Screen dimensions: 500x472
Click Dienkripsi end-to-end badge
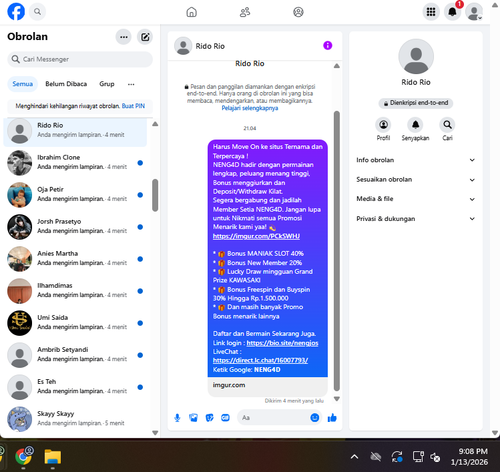point(416,103)
